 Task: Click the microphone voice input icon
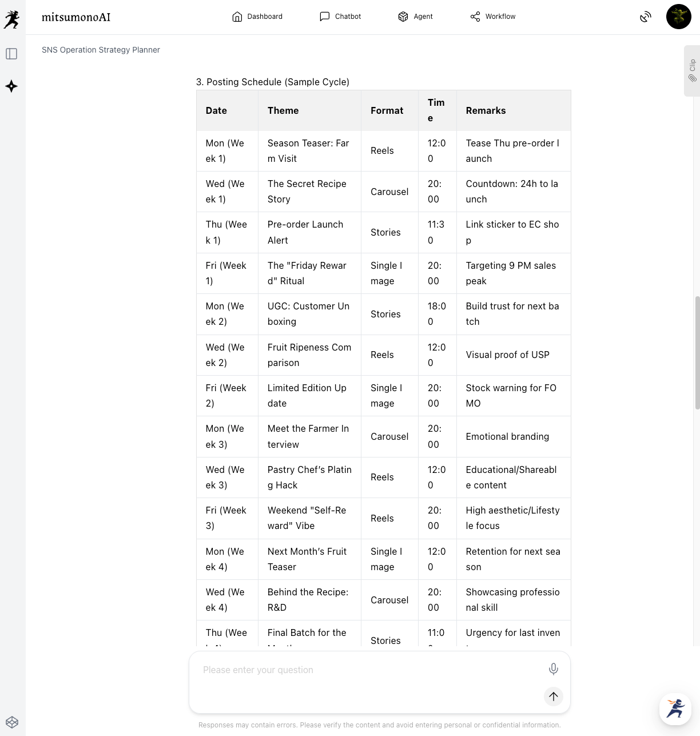pyautogui.click(x=554, y=669)
